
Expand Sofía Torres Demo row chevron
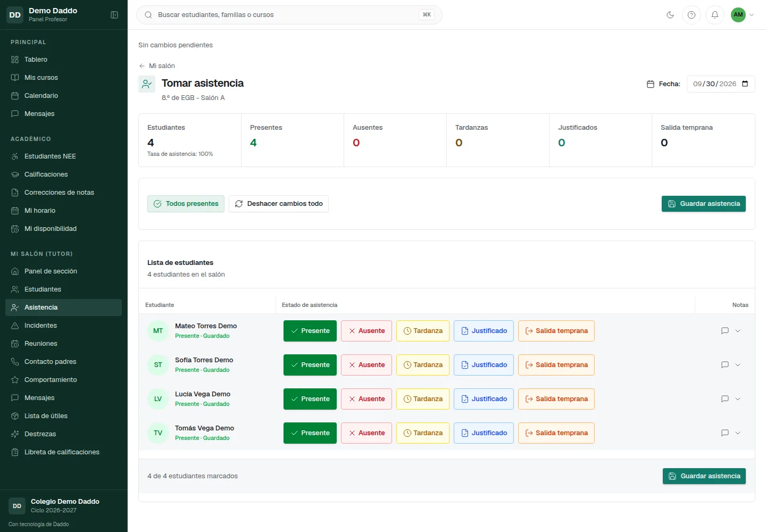point(738,365)
